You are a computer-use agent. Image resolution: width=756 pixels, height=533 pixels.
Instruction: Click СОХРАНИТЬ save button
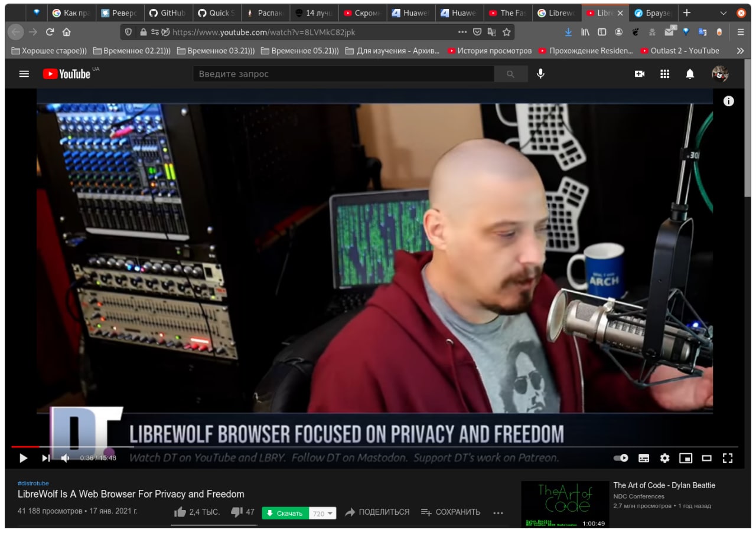451,512
